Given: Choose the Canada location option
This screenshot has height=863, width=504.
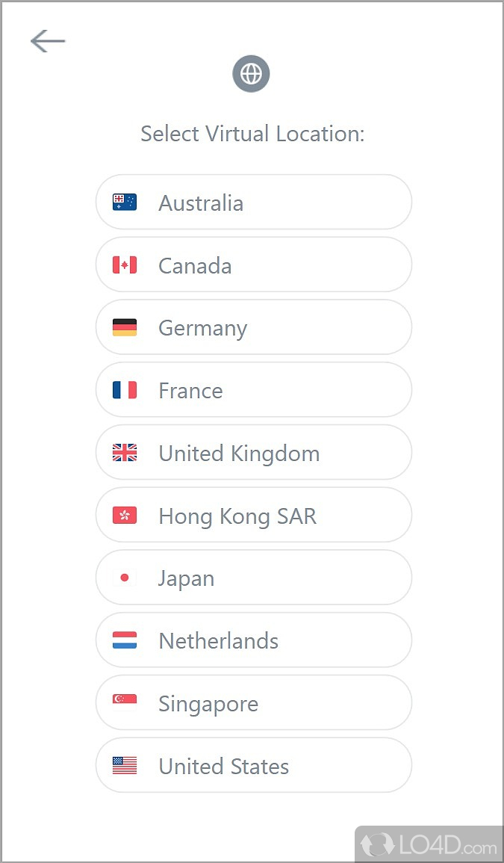Looking at the screenshot, I should click(254, 265).
